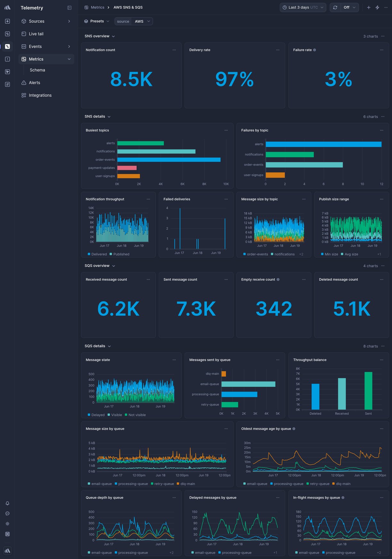Open SNS overview section ellipsis menu

pos(383,36)
